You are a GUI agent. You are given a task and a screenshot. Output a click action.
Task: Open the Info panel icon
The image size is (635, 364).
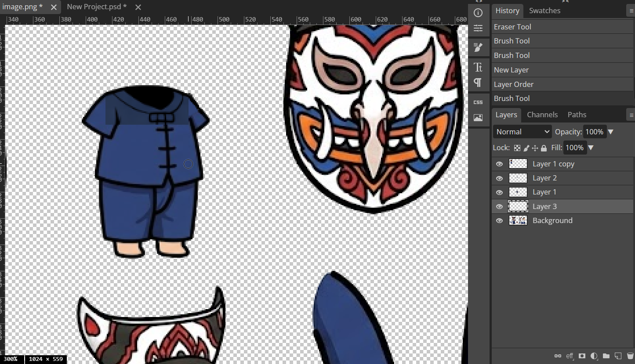478,13
